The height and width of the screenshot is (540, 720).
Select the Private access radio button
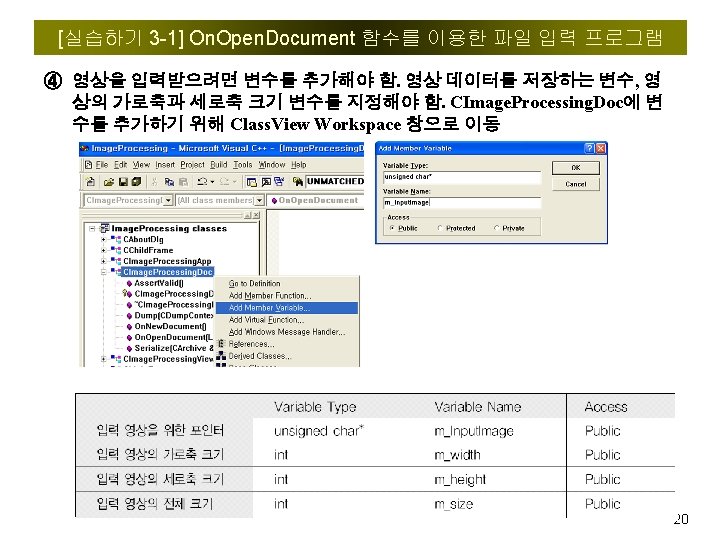(496, 228)
